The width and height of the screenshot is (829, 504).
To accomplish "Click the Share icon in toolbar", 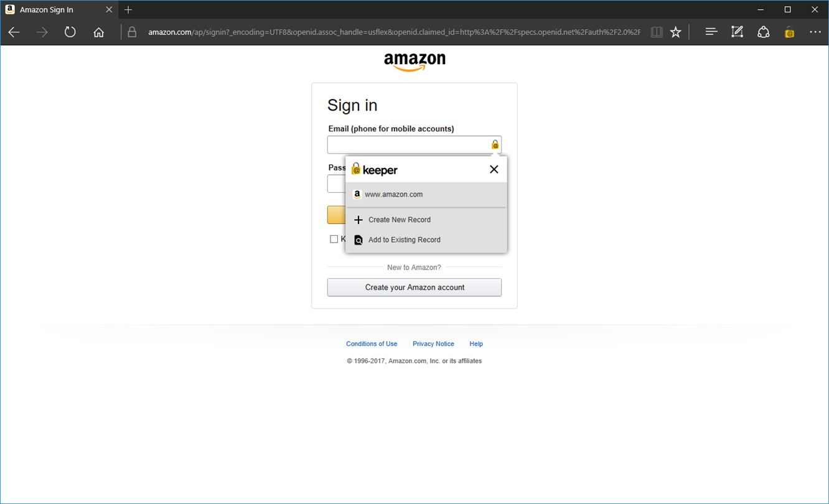I will coord(764,32).
